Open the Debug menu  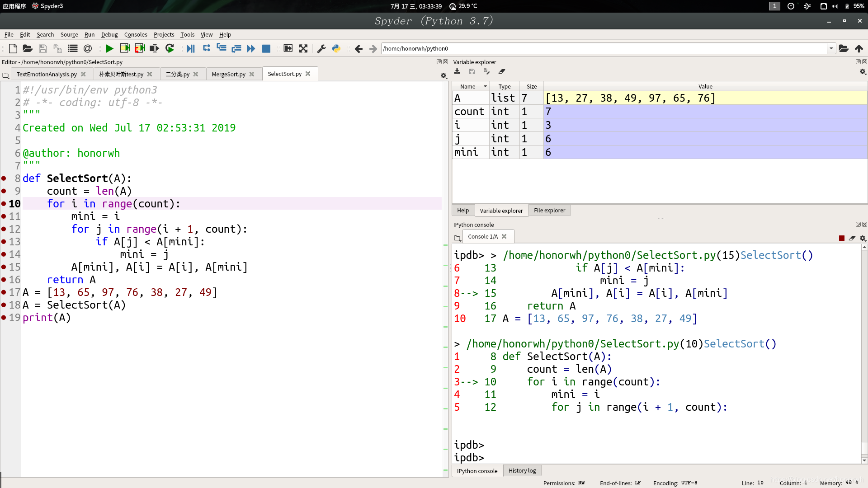[x=109, y=34]
